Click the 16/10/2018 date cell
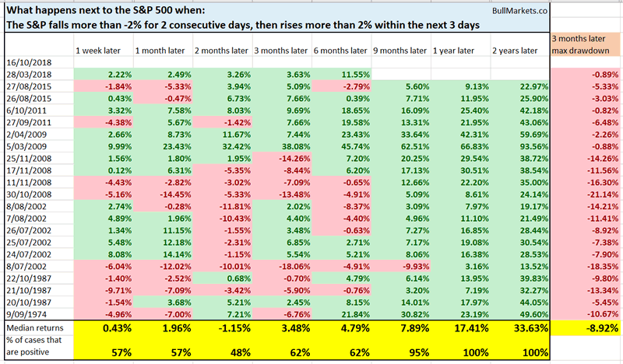This screenshot has width=623, height=364. [25, 62]
